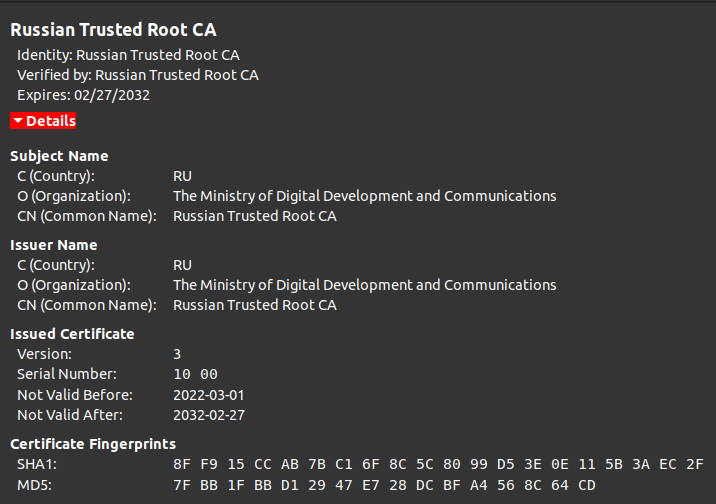Click the Subject Name common name value
716x504 pixels.
click(254, 216)
